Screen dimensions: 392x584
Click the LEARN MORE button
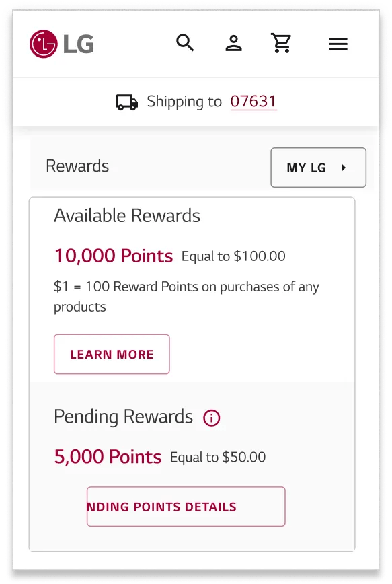[x=112, y=354]
